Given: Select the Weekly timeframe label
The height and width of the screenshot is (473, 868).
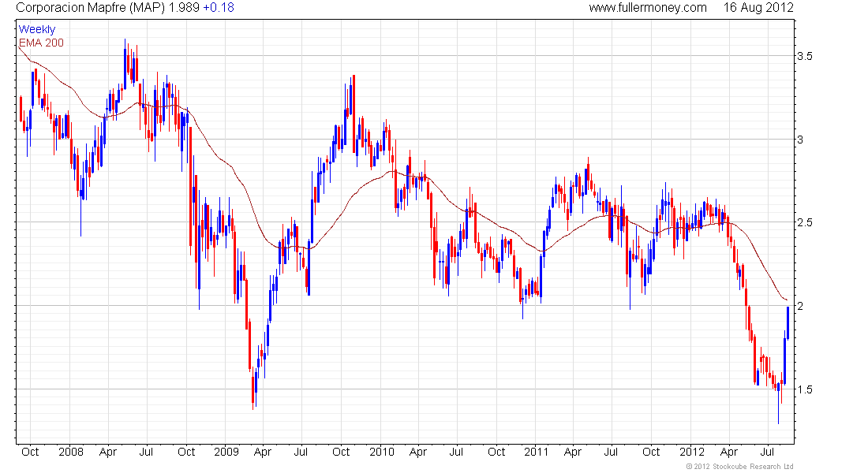Looking at the screenshot, I should (x=37, y=29).
